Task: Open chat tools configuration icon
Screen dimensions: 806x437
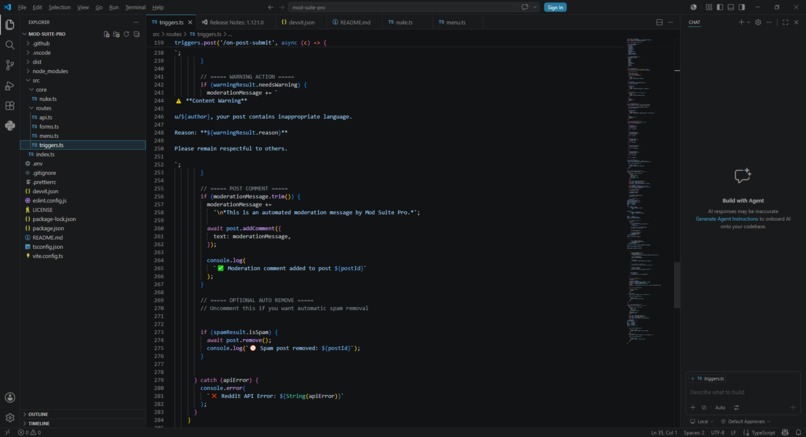Action: point(737,407)
